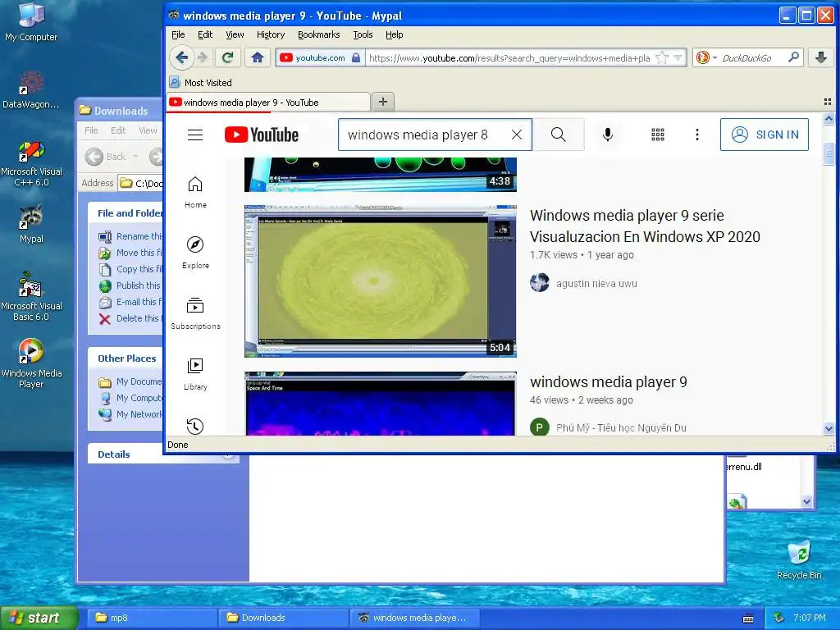Select the 'windows media player 9 - YouTube' tab

click(x=268, y=103)
